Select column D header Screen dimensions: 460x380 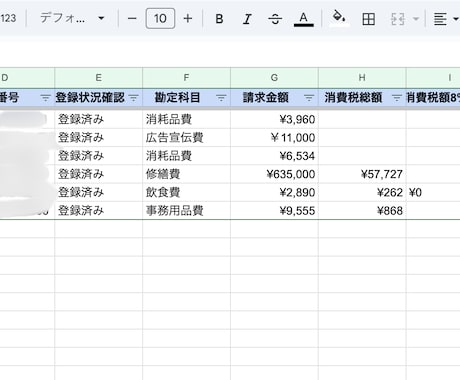pyautogui.click(x=27, y=78)
